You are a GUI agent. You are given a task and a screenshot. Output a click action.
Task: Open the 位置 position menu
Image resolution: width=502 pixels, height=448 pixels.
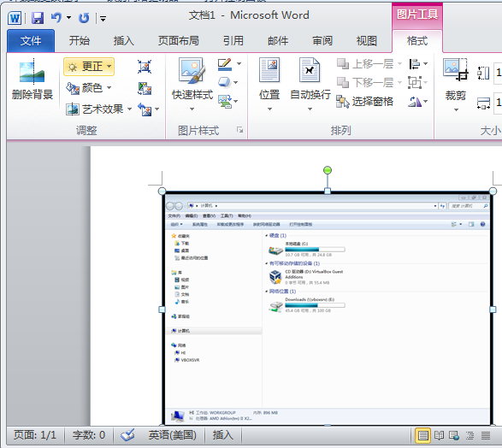coord(269,84)
